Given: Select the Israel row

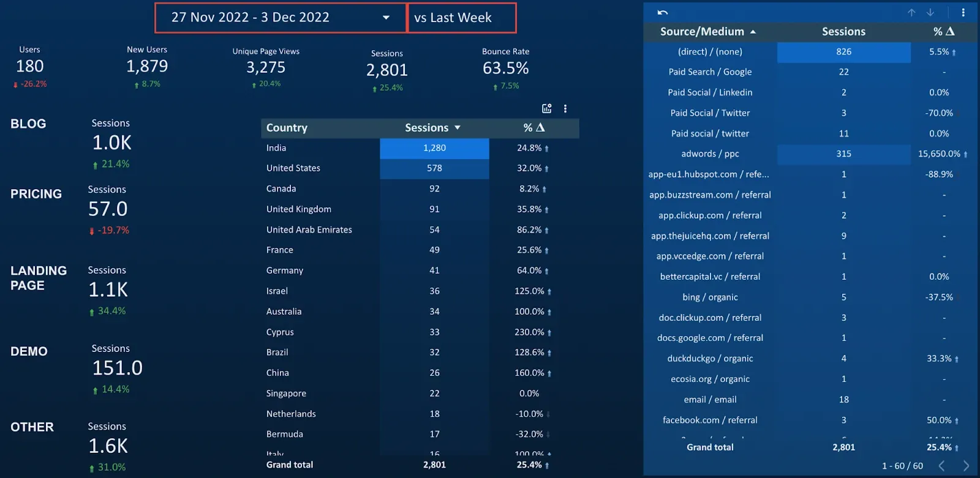Looking at the screenshot, I should [420, 291].
